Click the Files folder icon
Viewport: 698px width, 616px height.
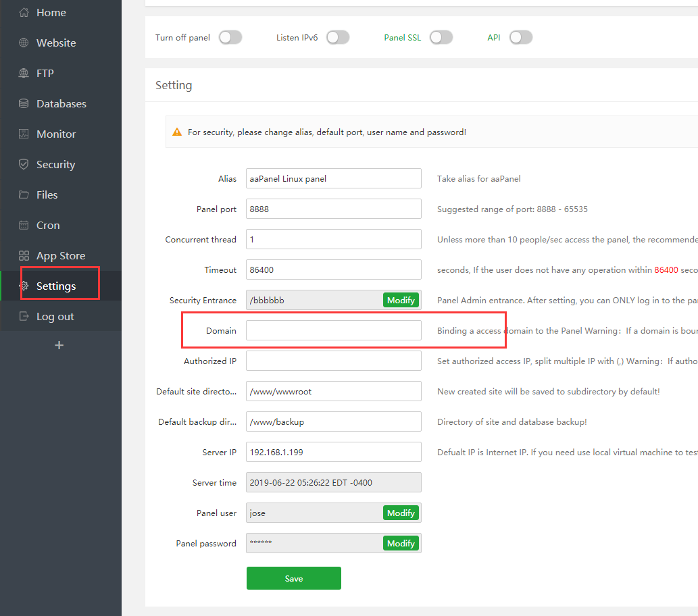click(24, 195)
